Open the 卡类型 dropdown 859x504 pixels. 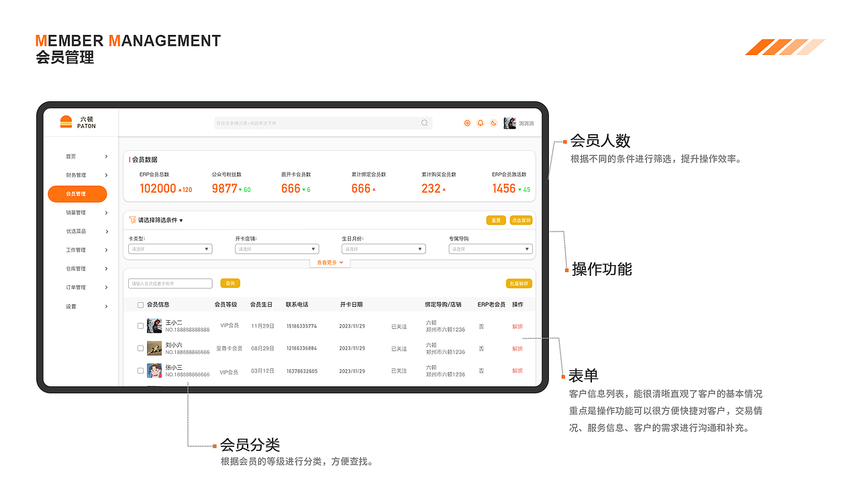(x=170, y=249)
